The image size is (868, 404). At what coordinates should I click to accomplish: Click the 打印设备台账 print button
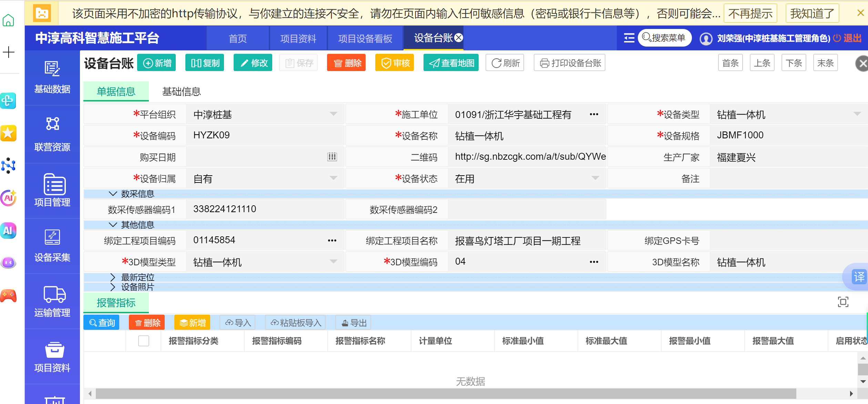coord(569,63)
